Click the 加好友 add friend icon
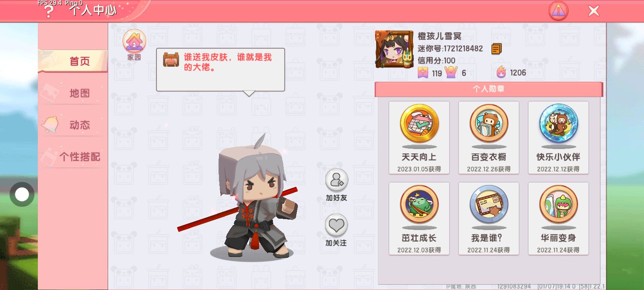Viewport: 644px width, 290px height. pos(336,180)
